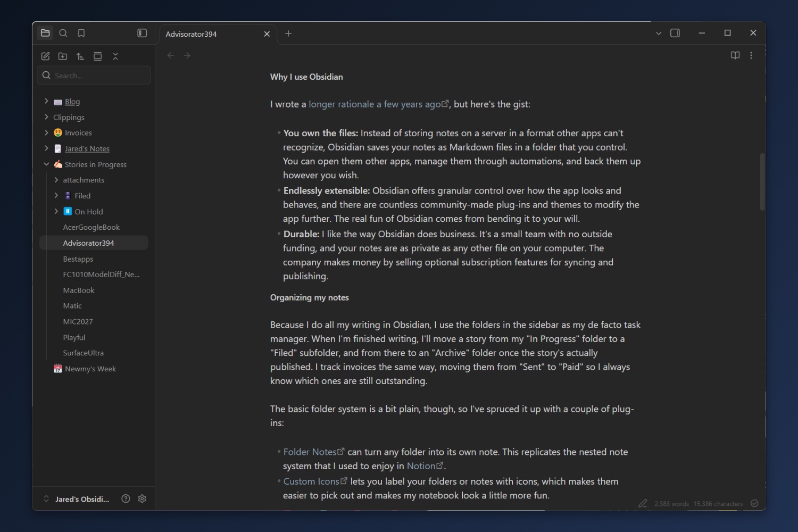
Task: Expand the attachments subfolder
Action: tap(56, 180)
